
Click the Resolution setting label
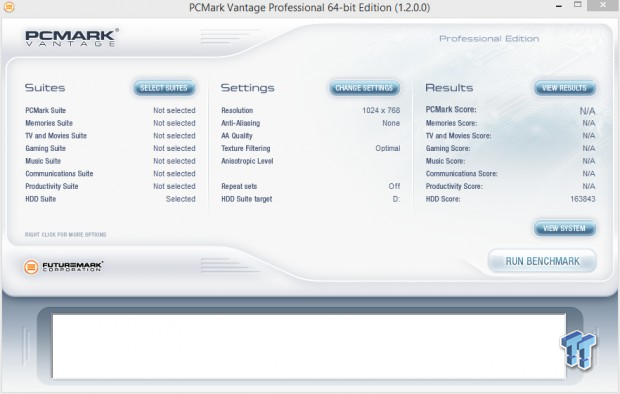(237, 110)
